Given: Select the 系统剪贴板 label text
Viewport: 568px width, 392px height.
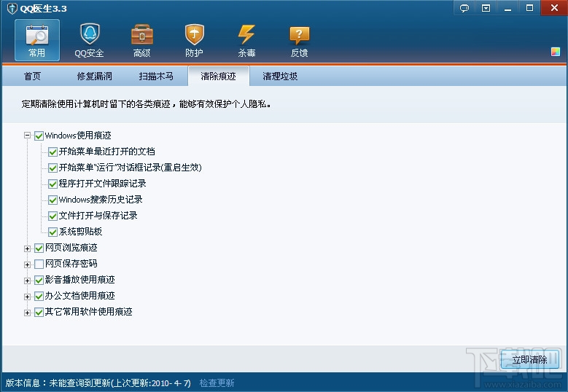Looking at the screenshot, I should (x=80, y=231).
